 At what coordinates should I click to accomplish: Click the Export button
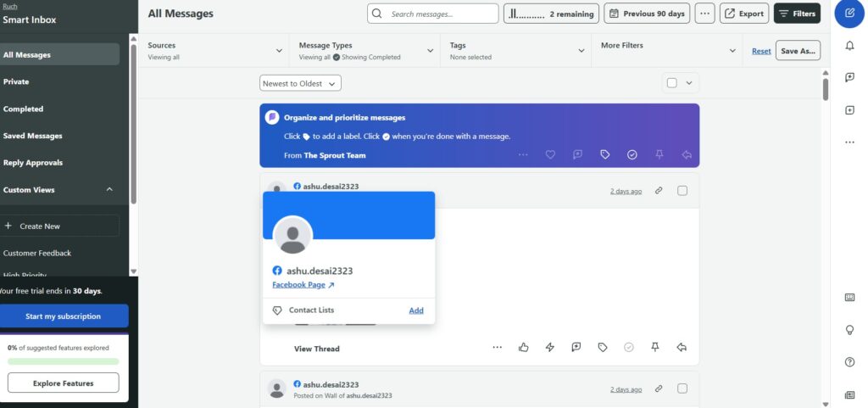coord(744,14)
